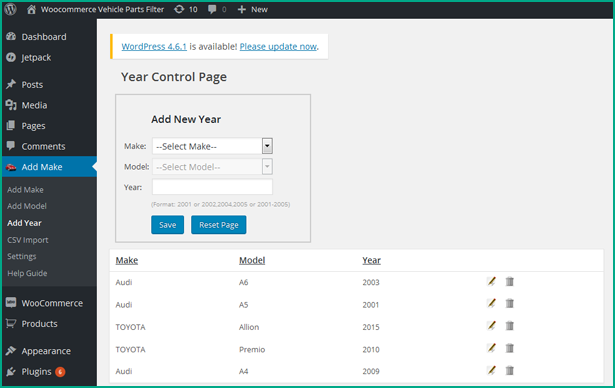Click the Save button

tap(167, 225)
